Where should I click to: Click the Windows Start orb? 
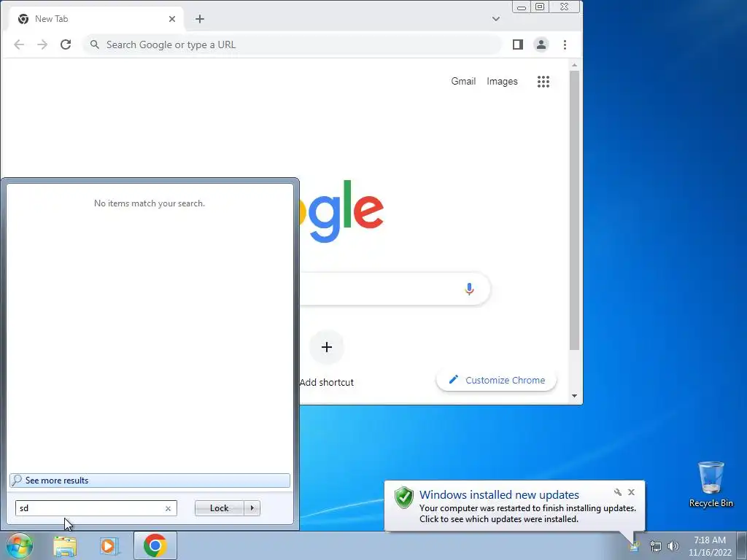[19, 545]
